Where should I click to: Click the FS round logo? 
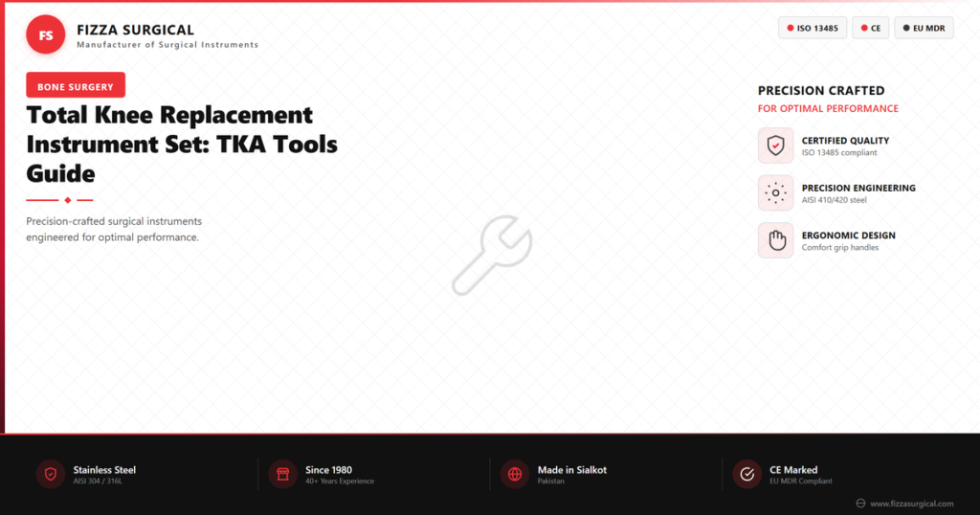click(x=46, y=34)
